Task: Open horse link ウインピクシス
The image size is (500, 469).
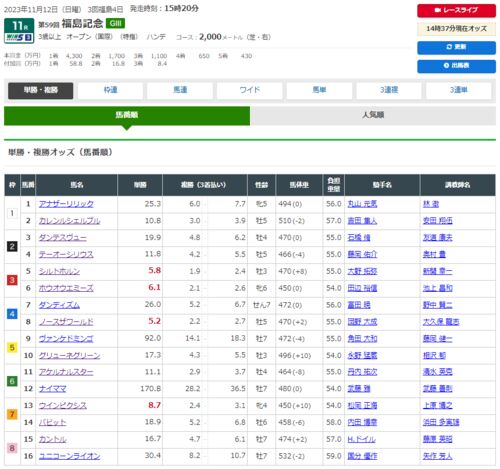Action: [63, 406]
